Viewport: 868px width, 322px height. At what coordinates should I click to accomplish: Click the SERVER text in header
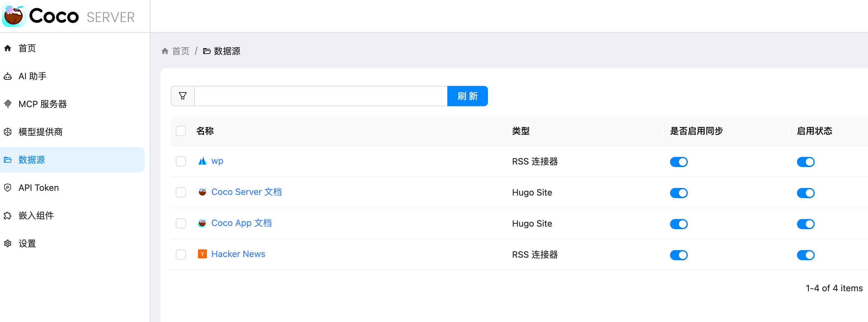coord(110,17)
